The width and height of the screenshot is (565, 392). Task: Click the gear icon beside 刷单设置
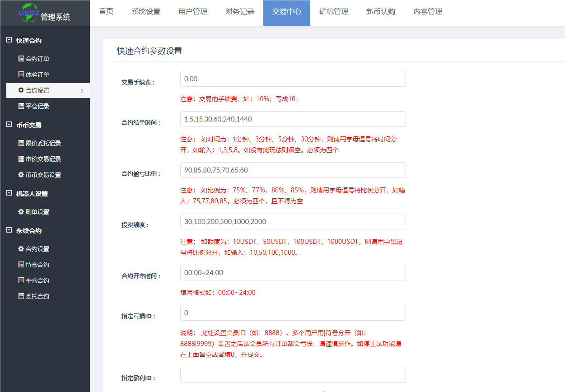tap(21, 212)
